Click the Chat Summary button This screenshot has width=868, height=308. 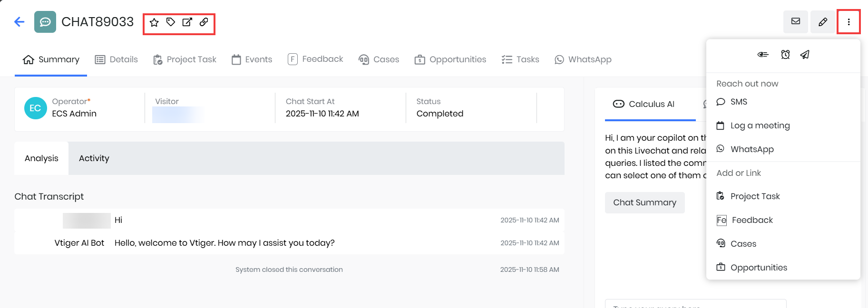[x=644, y=202]
